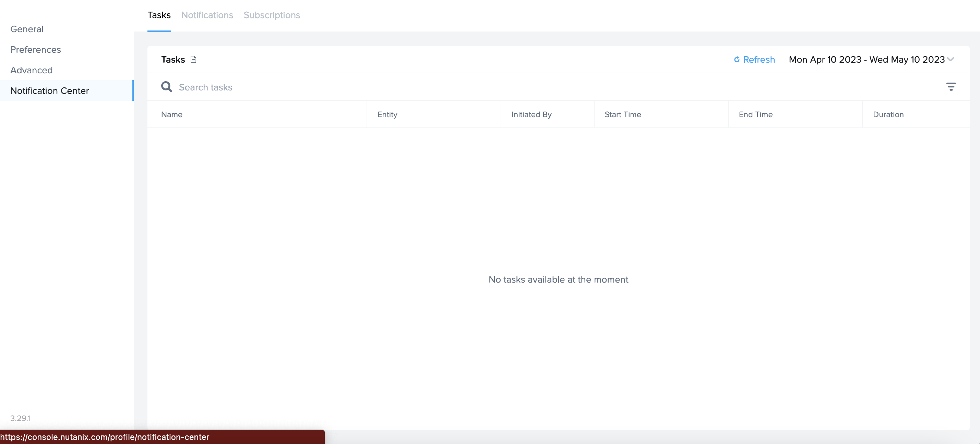Switch to the Subscriptions tab
Viewport: 980px width, 444px height.
tap(272, 15)
